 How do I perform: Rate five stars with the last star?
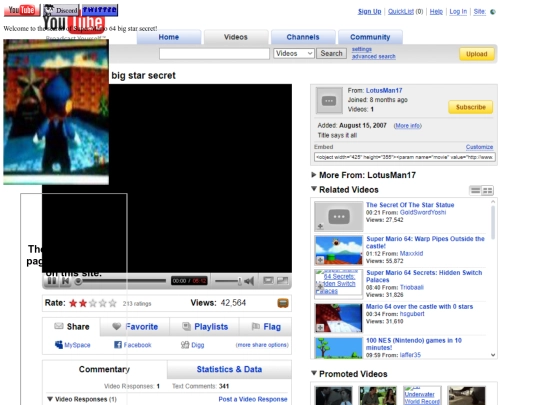113,303
